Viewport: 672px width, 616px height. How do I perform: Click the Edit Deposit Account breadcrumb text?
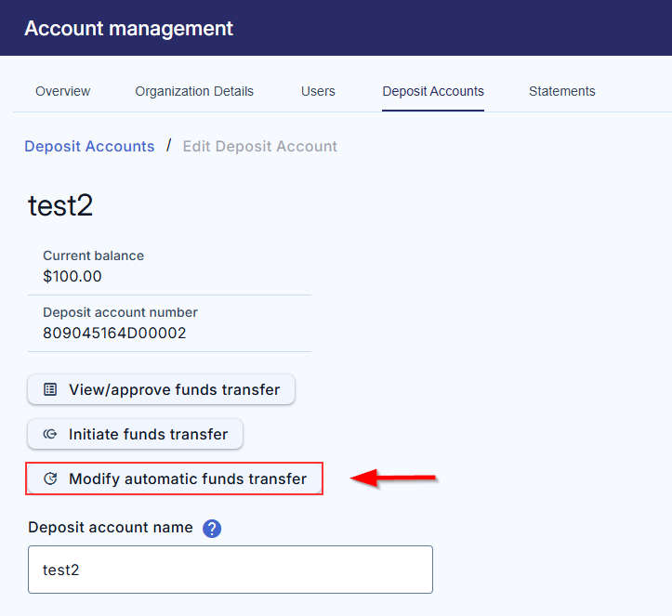coord(260,146)
